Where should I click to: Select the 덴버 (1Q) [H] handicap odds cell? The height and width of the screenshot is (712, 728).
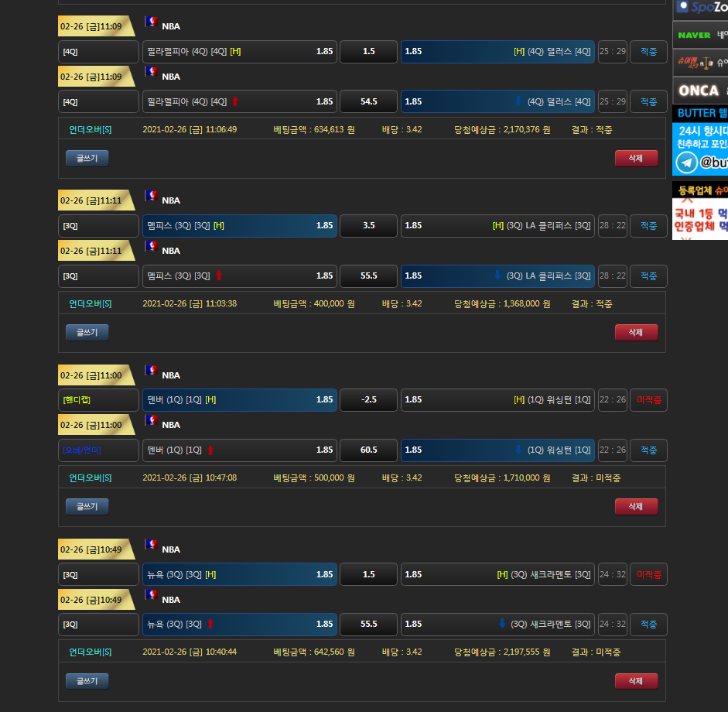tap(240, 400)
